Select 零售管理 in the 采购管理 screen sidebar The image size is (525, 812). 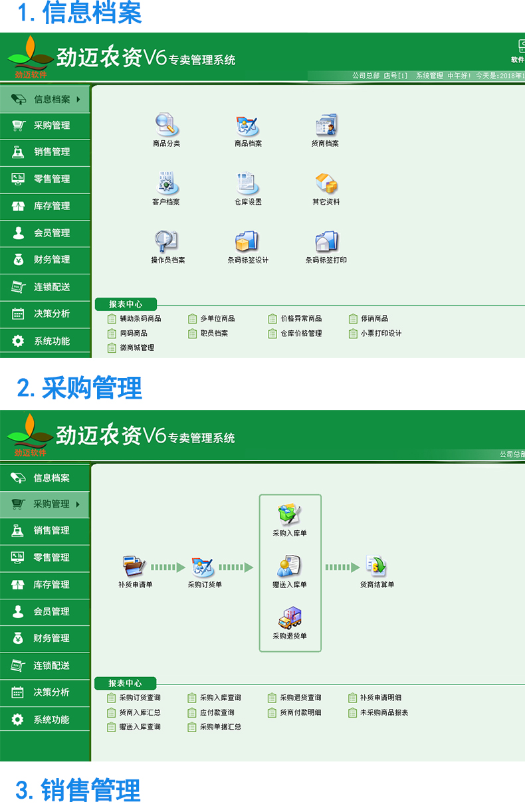pos(45,558)
